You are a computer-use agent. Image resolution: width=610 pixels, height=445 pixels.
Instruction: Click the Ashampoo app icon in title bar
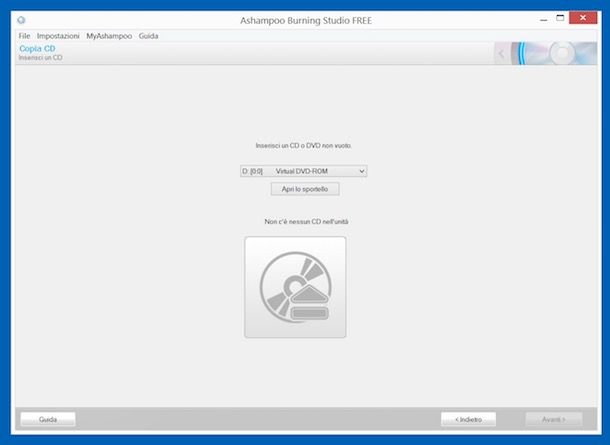(x=21, y=20)
